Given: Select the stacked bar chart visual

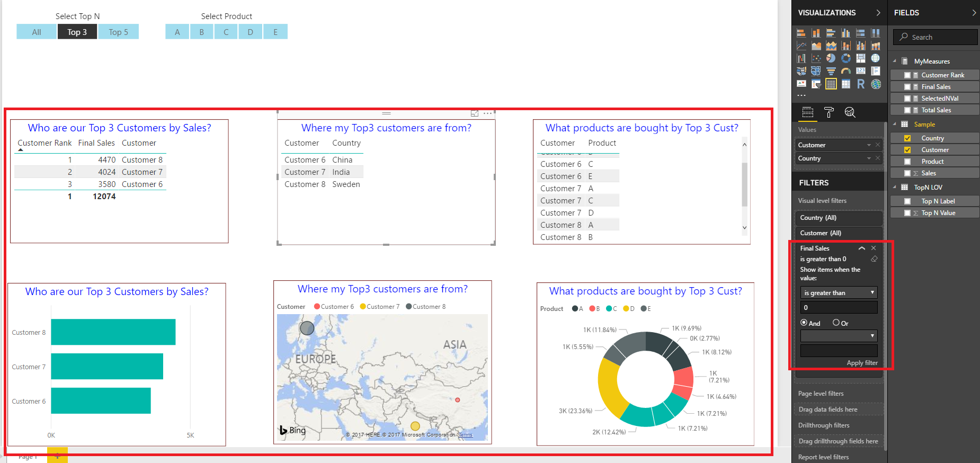Looking at the screenshot, I should pyautogui.click(x=801, y=33).
